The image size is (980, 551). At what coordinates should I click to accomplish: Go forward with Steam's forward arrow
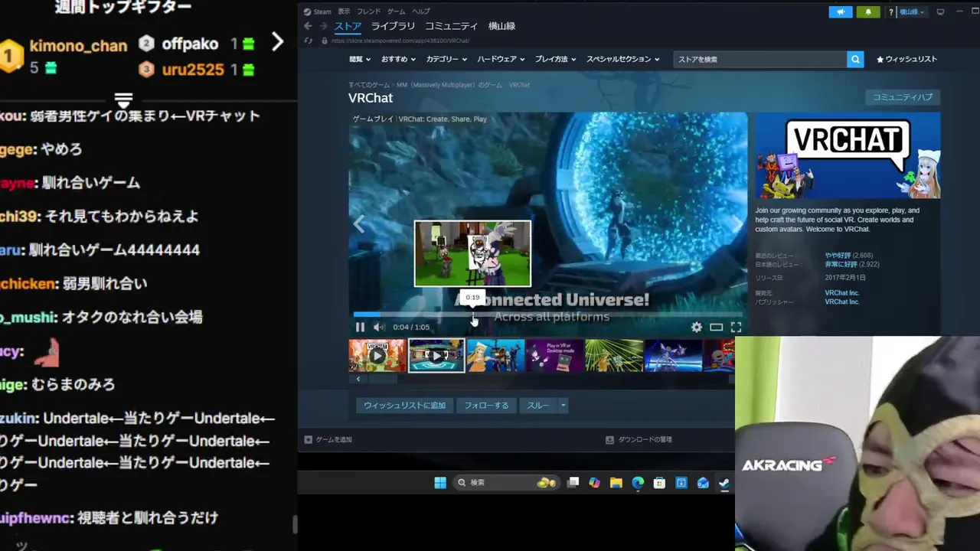point(323,26)
